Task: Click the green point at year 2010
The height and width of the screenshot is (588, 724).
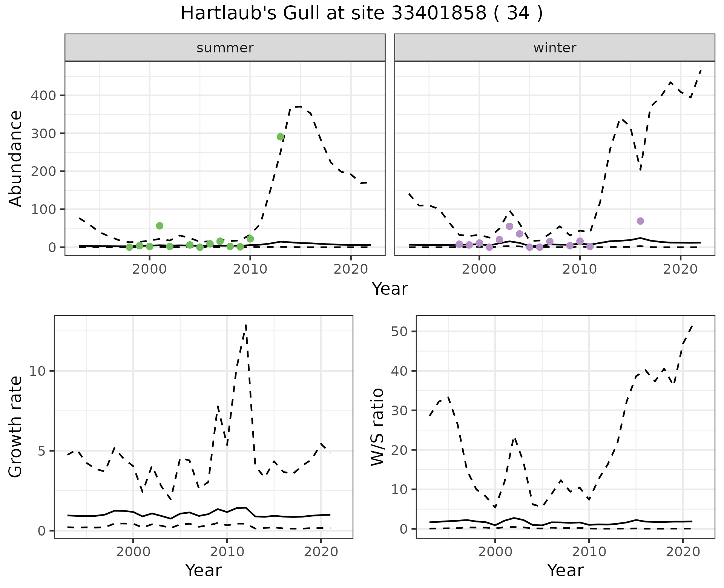Action: 250,239
